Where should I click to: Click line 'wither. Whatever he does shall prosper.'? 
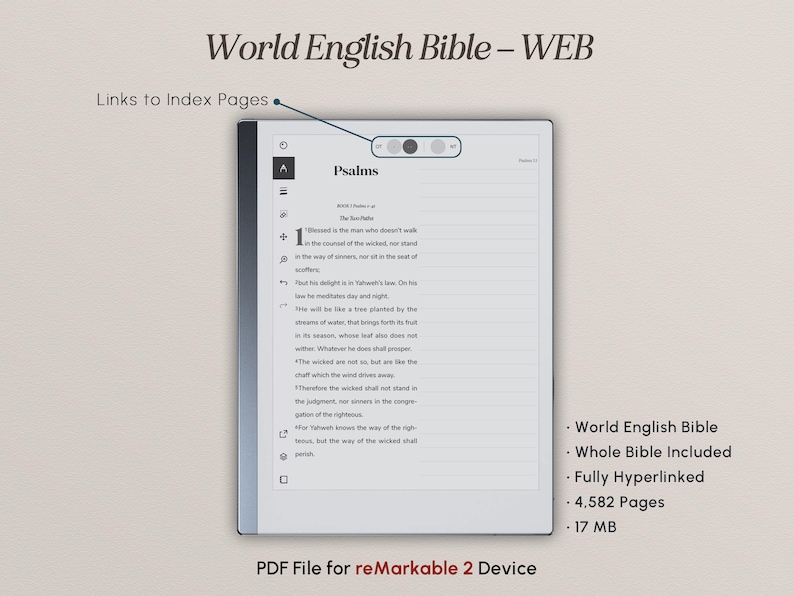(353, 349)
